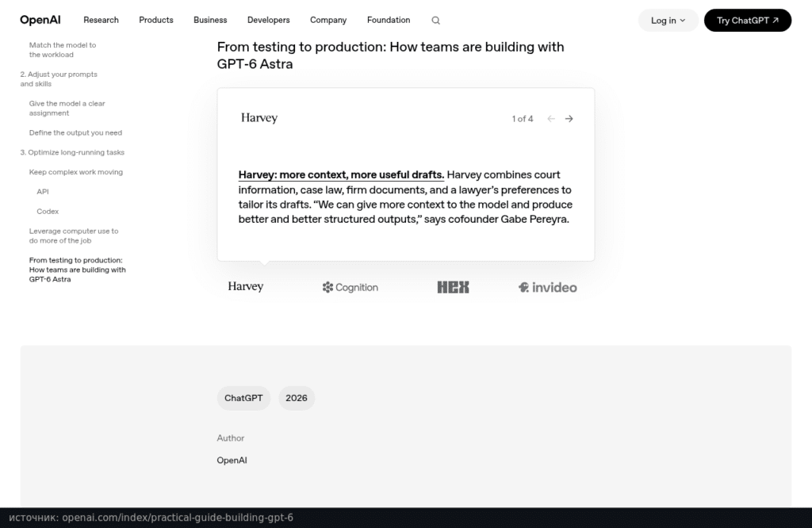Jump to '3. Optimize long-running tasks'

72,152
